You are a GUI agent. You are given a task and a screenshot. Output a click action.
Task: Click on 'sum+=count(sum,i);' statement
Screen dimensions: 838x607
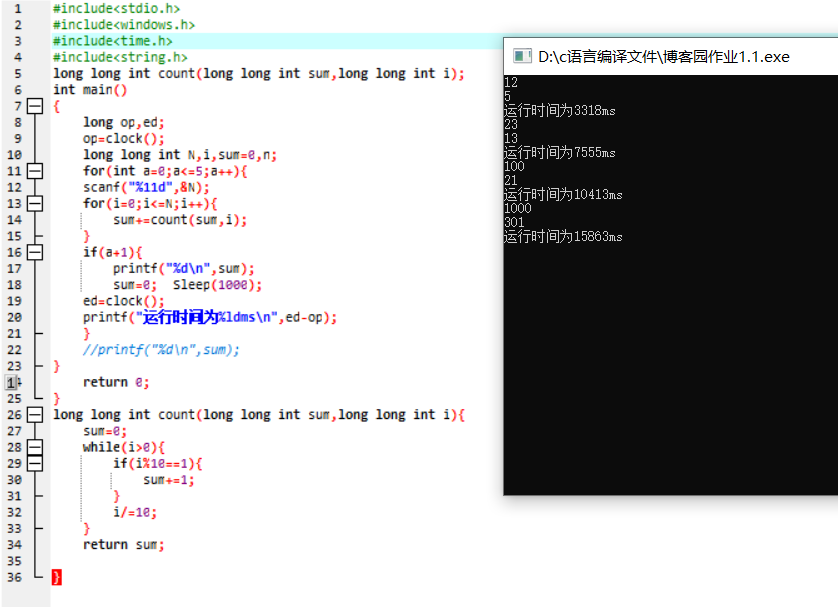(180, 220)
